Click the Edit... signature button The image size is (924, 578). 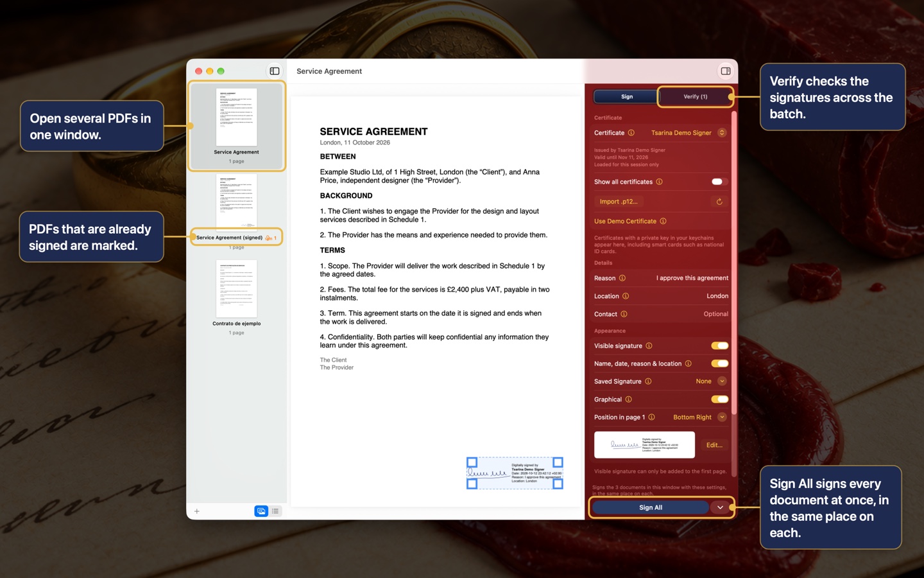pos(714,445)
